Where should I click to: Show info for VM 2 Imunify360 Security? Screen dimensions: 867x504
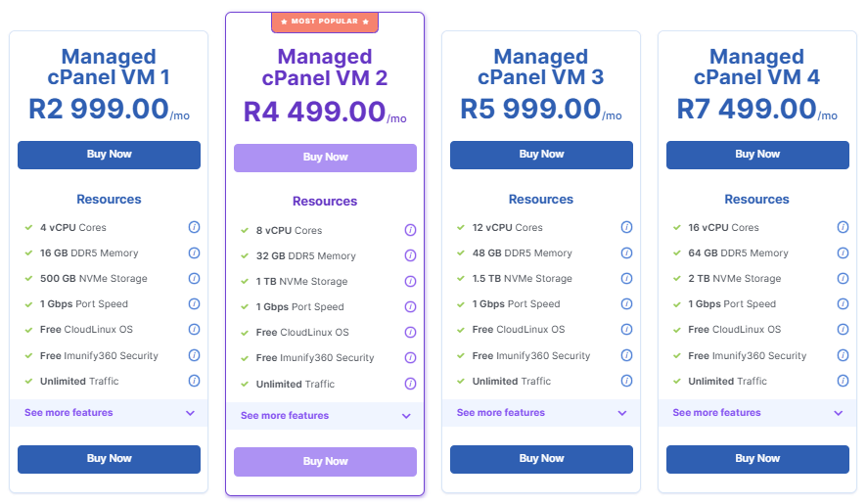click(x=410, y=358)
